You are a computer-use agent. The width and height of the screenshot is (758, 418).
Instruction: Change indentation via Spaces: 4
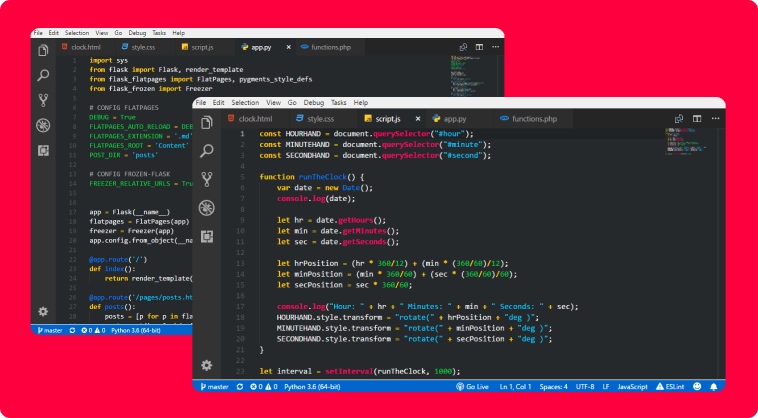554,387
